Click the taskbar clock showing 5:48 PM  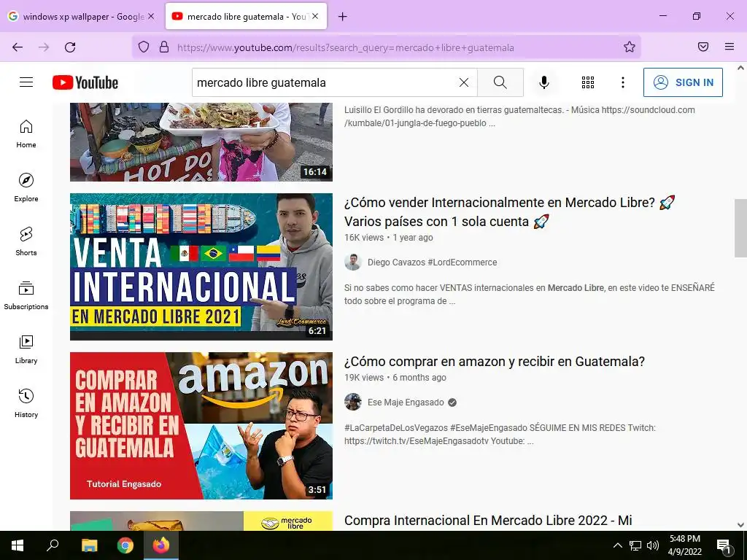[x=684, y=545]
